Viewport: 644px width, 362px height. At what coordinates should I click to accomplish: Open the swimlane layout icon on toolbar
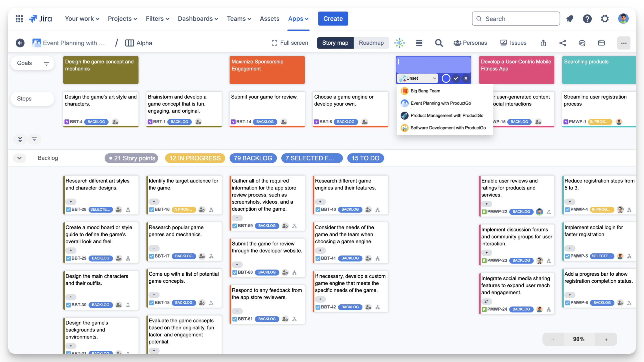[x=419, y=43]
